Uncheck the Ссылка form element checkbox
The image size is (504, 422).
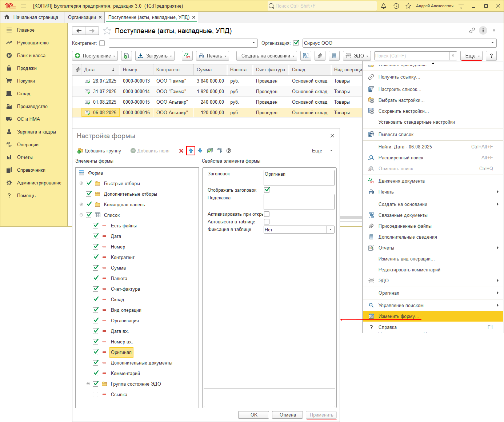click(96, 394)
